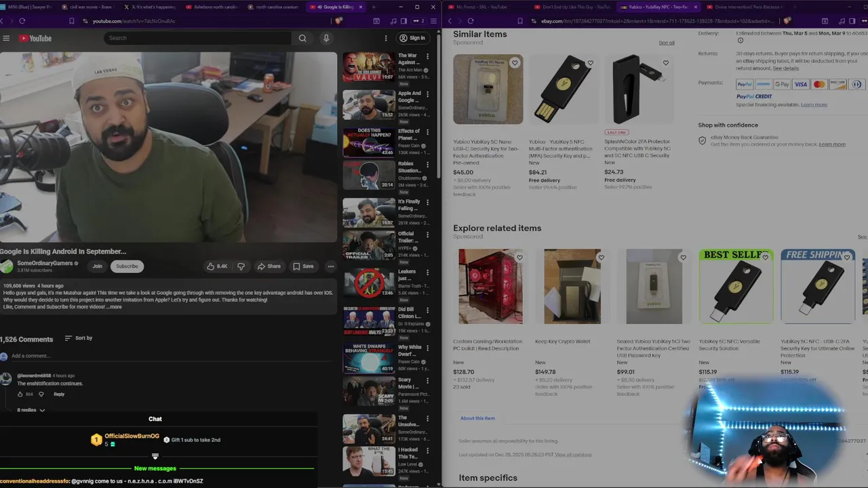Open The War Against recommended video thumbnail
This screenshot has width=868, height=488.
pos(368,67)
